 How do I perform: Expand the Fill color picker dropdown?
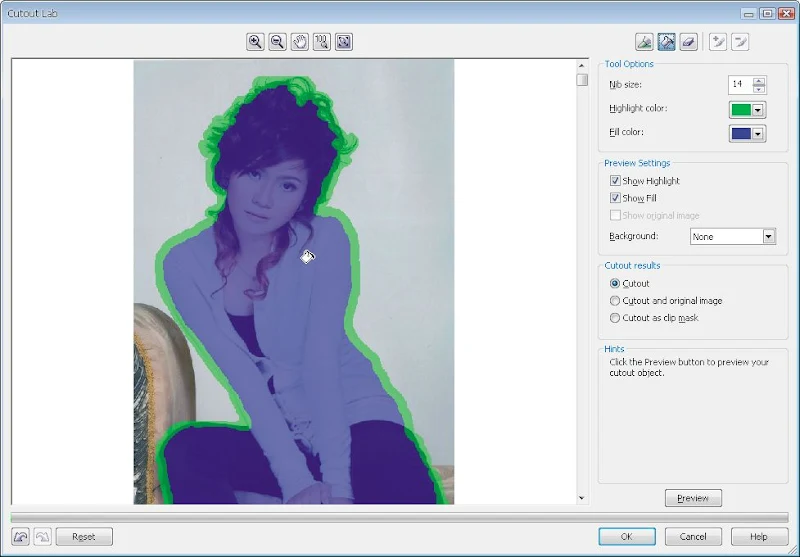tap(759, 134)
